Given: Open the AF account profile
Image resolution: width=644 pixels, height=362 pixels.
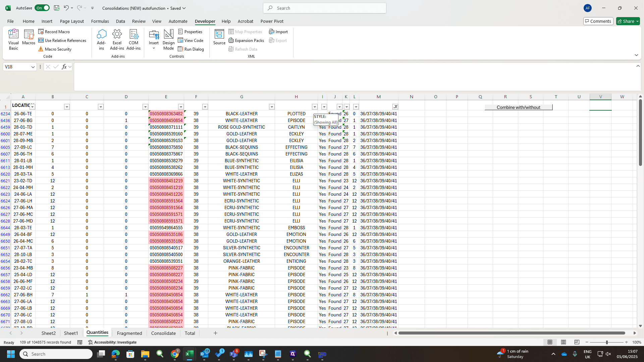Looking at the screenshot, I should [x=587, y=8].
